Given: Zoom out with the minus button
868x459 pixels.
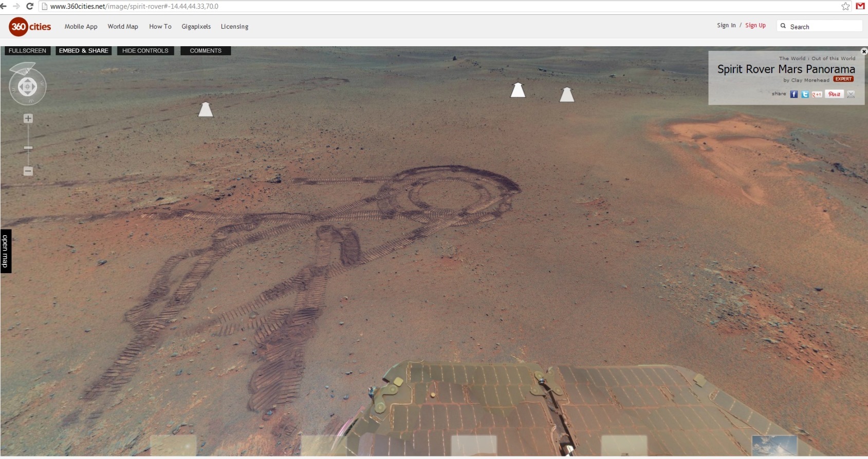Looking at the screenshot, I should point(28,171).
